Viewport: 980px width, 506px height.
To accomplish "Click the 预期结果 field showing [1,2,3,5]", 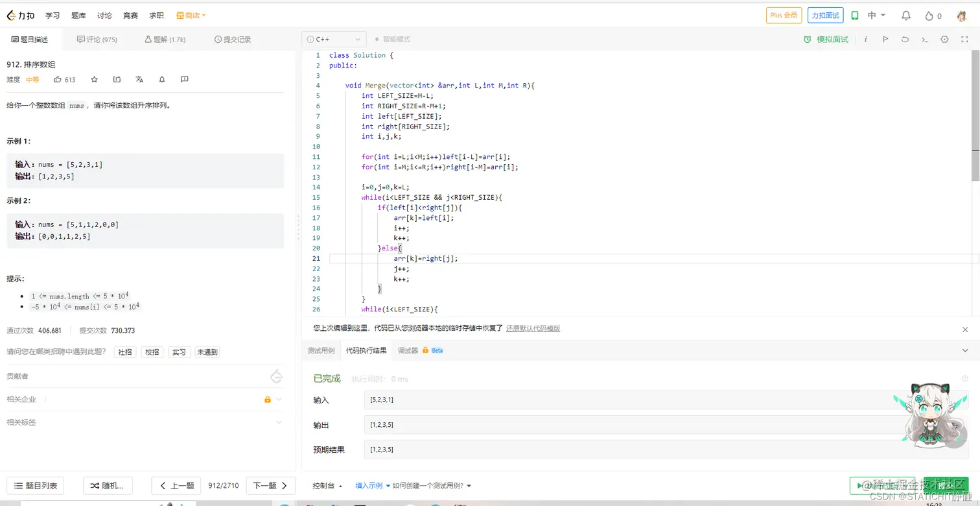I will tap(666, 450).
